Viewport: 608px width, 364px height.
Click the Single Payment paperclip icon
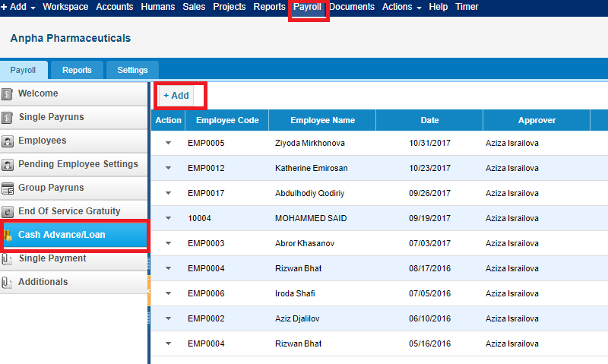(x=7, y=259)
